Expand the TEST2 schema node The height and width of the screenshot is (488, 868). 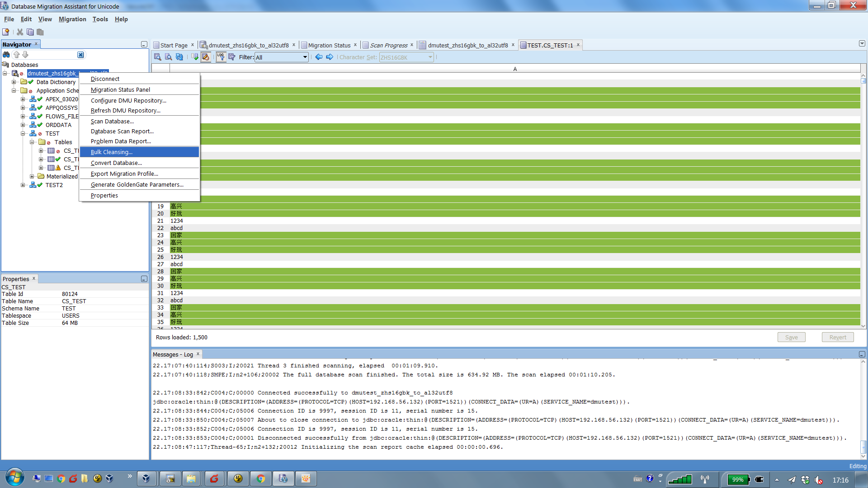tap(23, 185)
